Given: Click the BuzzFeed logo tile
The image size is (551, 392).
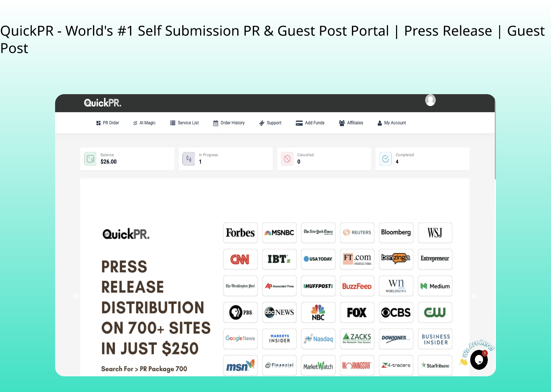Looking at the screenshot, I should (x=357, y=286).
